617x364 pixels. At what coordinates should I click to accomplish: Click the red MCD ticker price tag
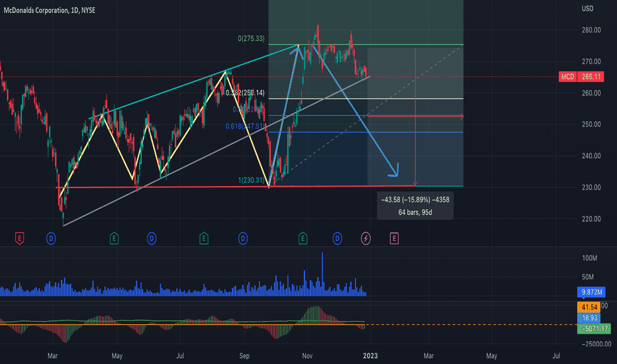click(567, 77)
